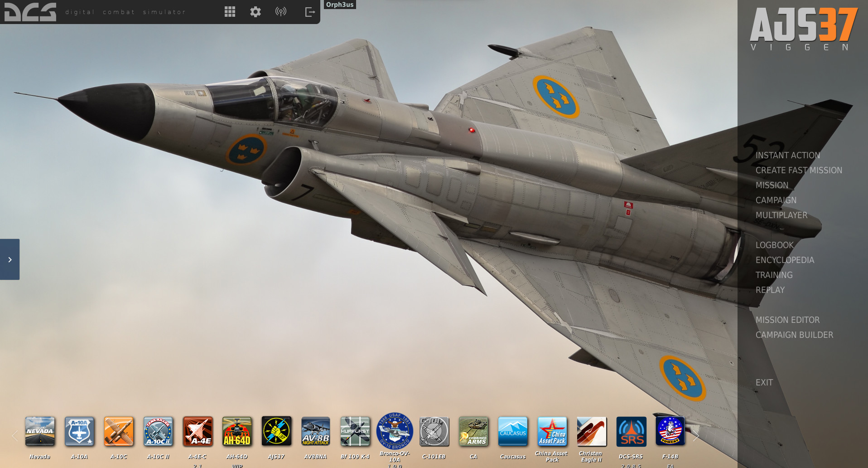Open Instant Action menu

[x=787, y=155]
